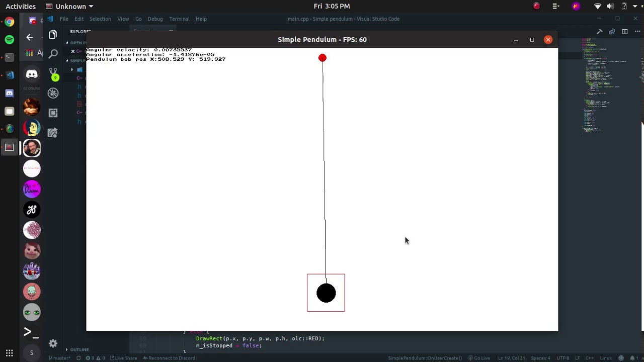Open the top bar list indicator dropdown
Image resolution: width=644 pixels, height=362 pixels.
coord(556,6)
